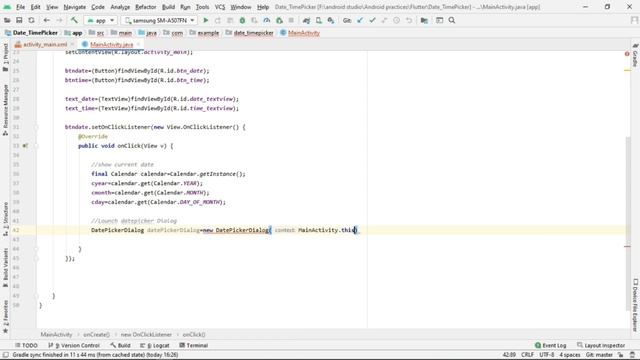Open the app run configuration dropdown
The height and width of the screenshot is (360, 640).
point(100,20)
